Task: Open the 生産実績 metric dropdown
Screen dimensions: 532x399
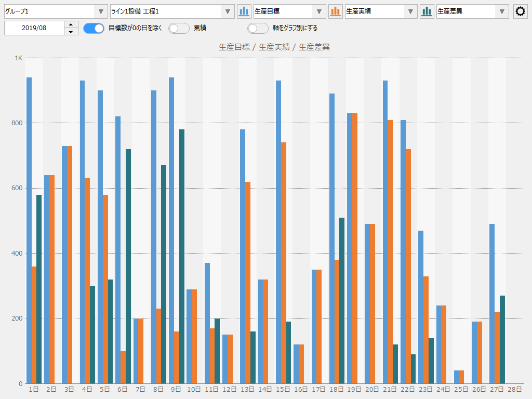Action: pos(411,11)
